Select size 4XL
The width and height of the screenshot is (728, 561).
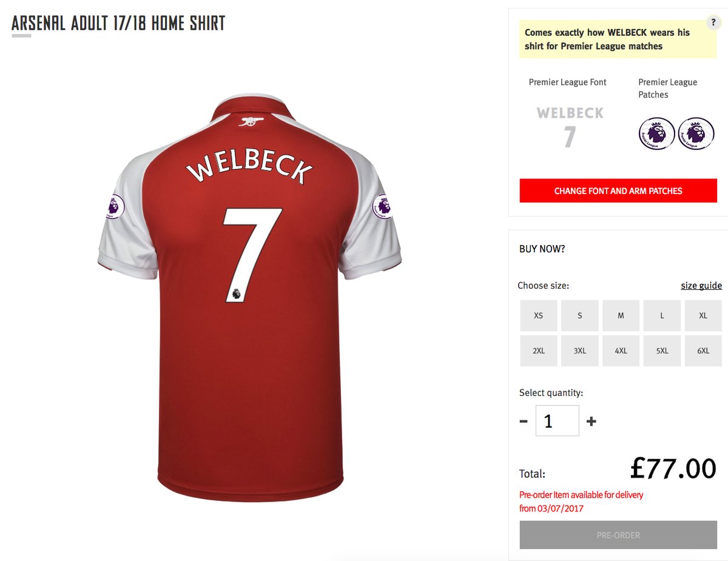tap(621, 351)
